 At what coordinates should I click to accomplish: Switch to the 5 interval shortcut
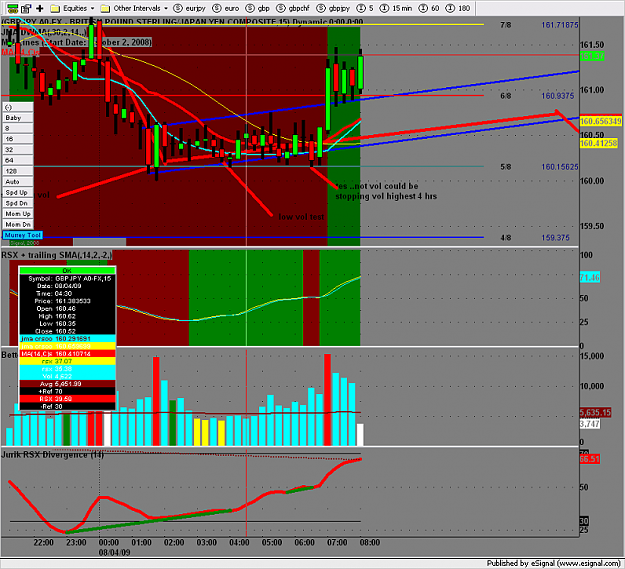click(365, 8)
